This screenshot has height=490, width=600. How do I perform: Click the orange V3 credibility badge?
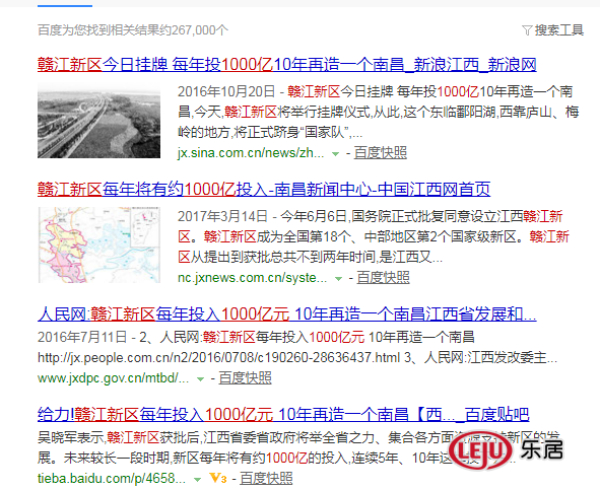click(218, 478)
